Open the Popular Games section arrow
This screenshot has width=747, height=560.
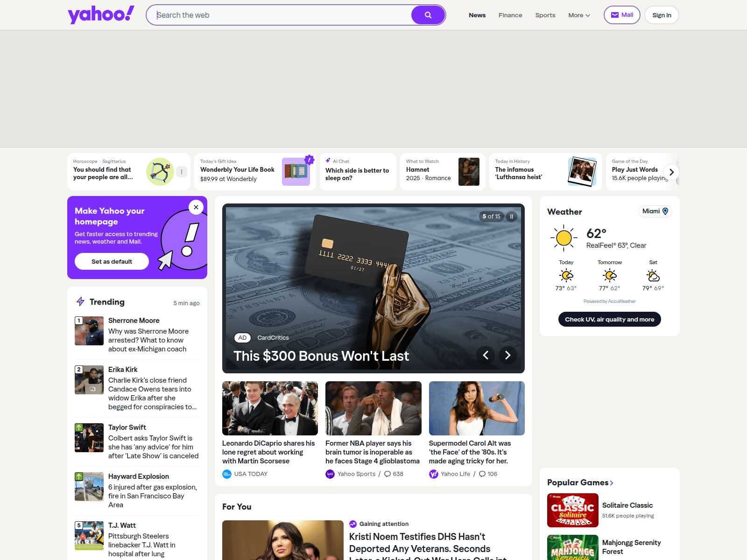point(612,483)
